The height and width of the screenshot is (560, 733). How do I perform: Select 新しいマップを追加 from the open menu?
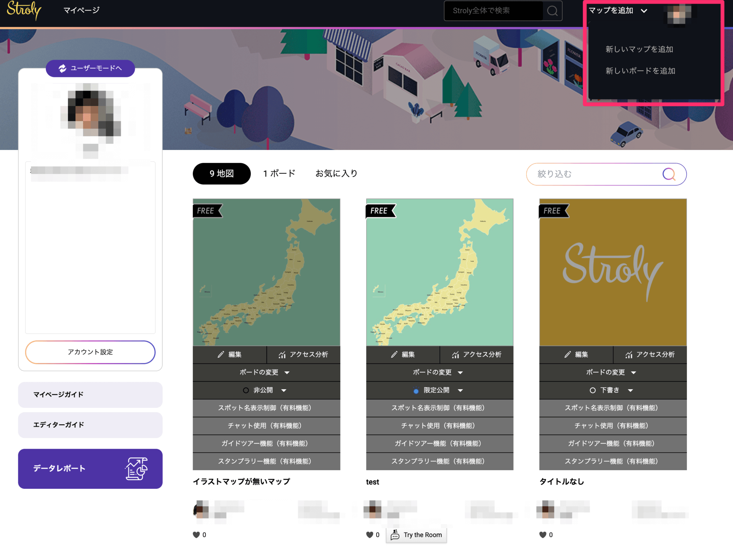[639, 49]
